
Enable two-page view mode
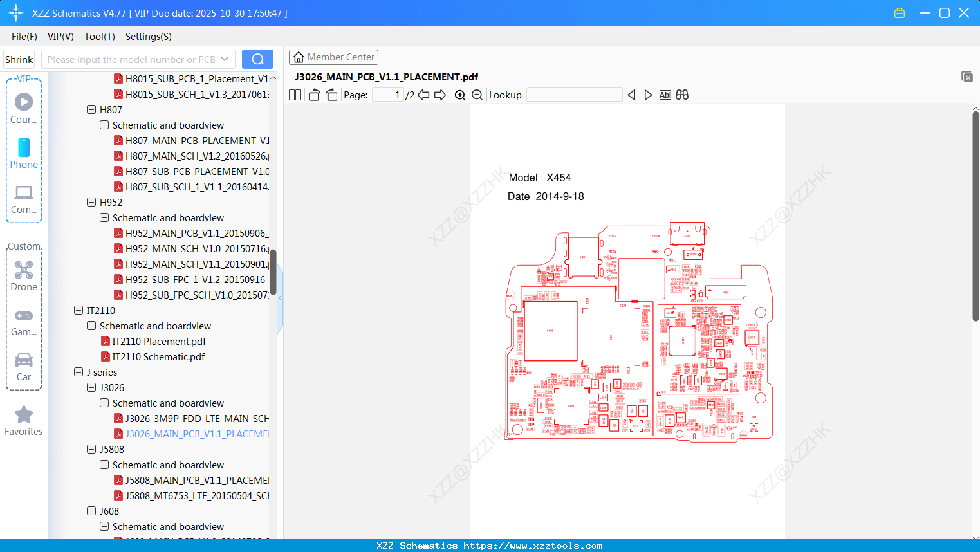tap(295, 95)
